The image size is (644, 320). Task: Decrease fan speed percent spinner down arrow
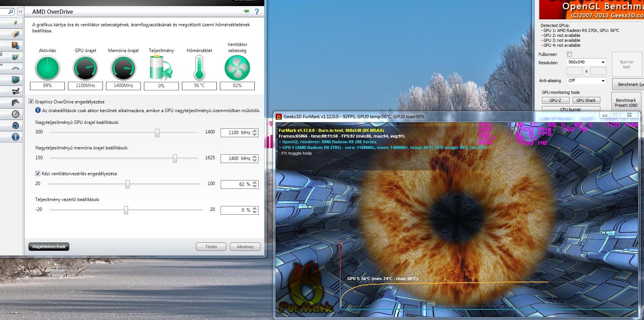pyautogui.click(x=255, y=186)
